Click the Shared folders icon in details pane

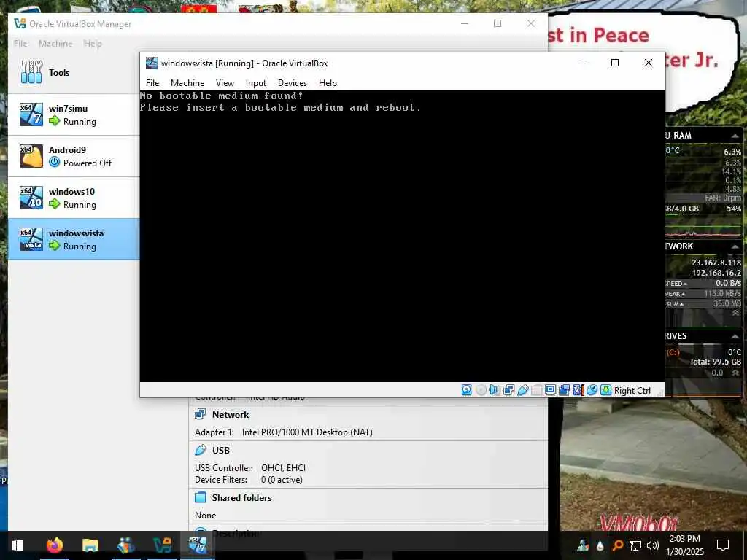(x=201, y=497)
